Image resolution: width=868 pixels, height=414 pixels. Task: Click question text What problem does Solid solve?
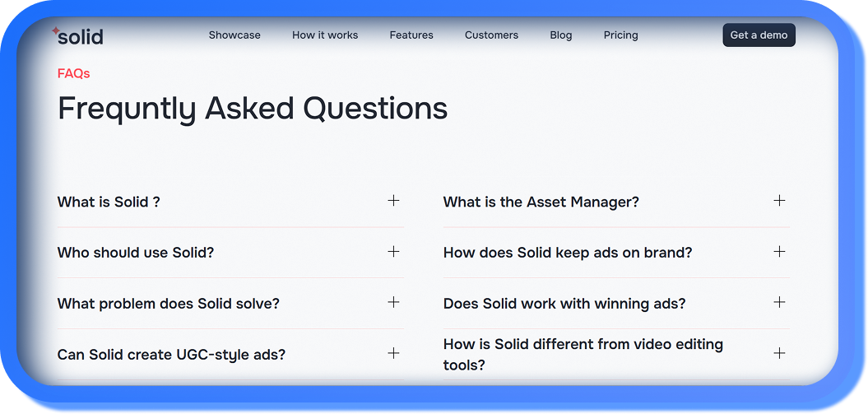(x=169, y=304)
